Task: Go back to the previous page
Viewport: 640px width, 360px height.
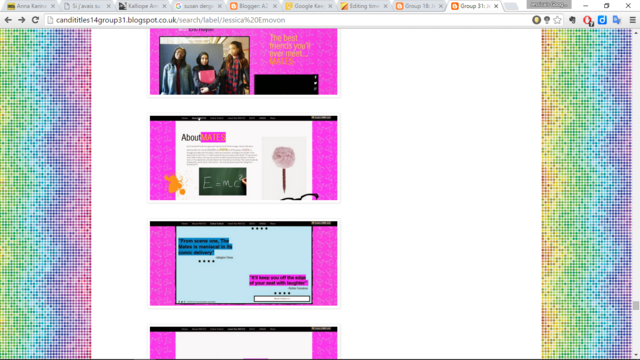Action: pos(8,20)
